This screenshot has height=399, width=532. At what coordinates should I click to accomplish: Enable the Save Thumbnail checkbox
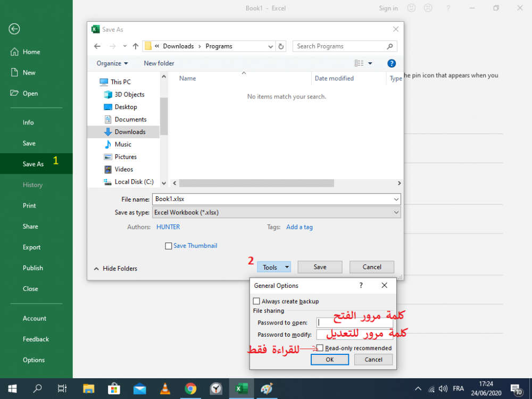[x=169, y=246]
